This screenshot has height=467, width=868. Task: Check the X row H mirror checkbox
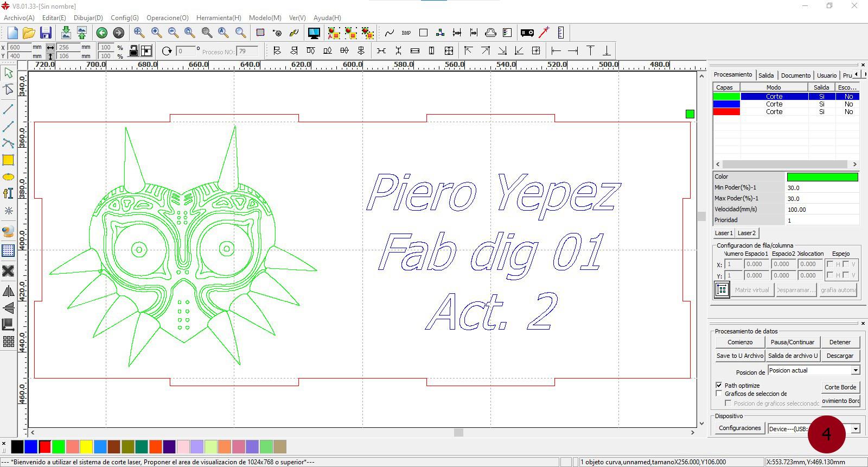830,264
